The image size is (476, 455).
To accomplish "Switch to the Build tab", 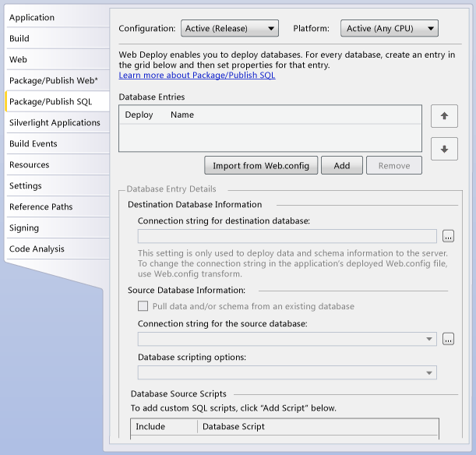I will click(x=58, y=38).
